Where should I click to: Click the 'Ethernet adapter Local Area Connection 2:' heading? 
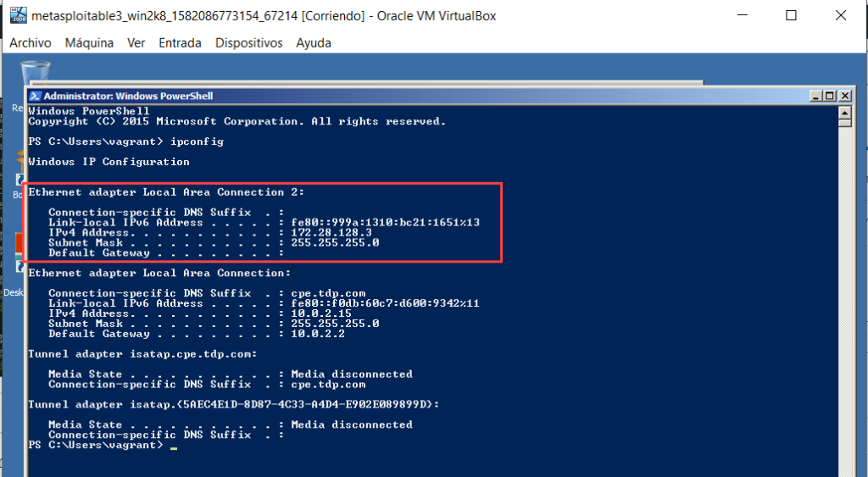point(166,192)
